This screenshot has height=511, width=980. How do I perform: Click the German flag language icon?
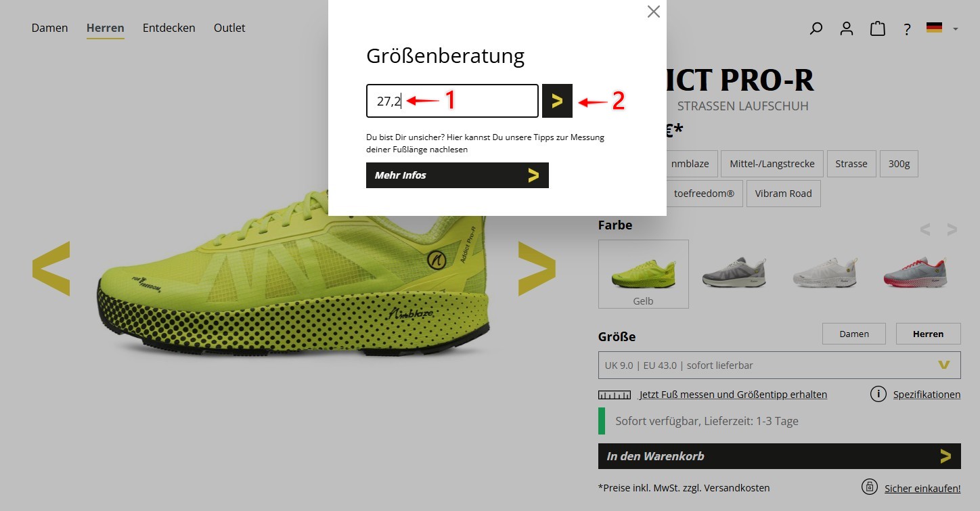(935, 28)
